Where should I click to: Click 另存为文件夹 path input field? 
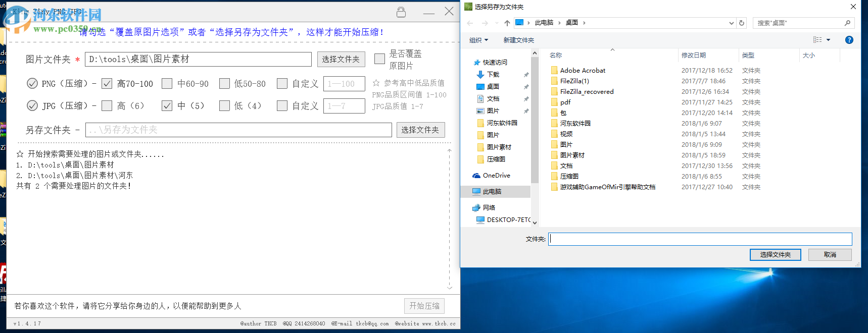[x=238, y=130]
